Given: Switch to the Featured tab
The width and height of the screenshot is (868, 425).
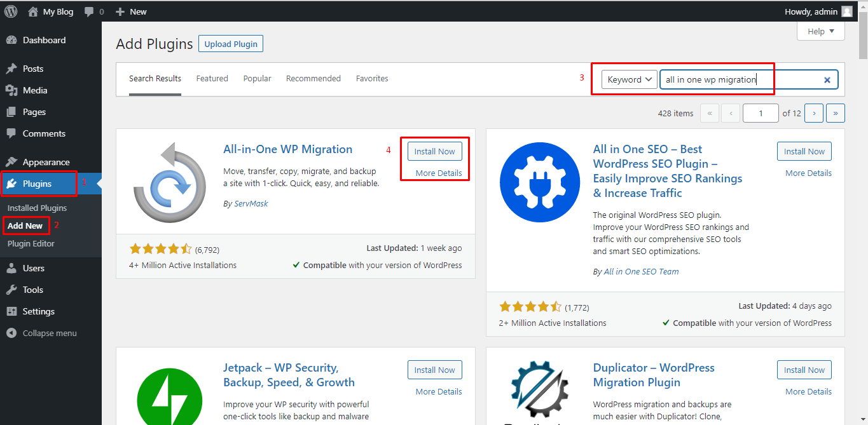Looking at the screenshot, I should [x=212, y=79].
